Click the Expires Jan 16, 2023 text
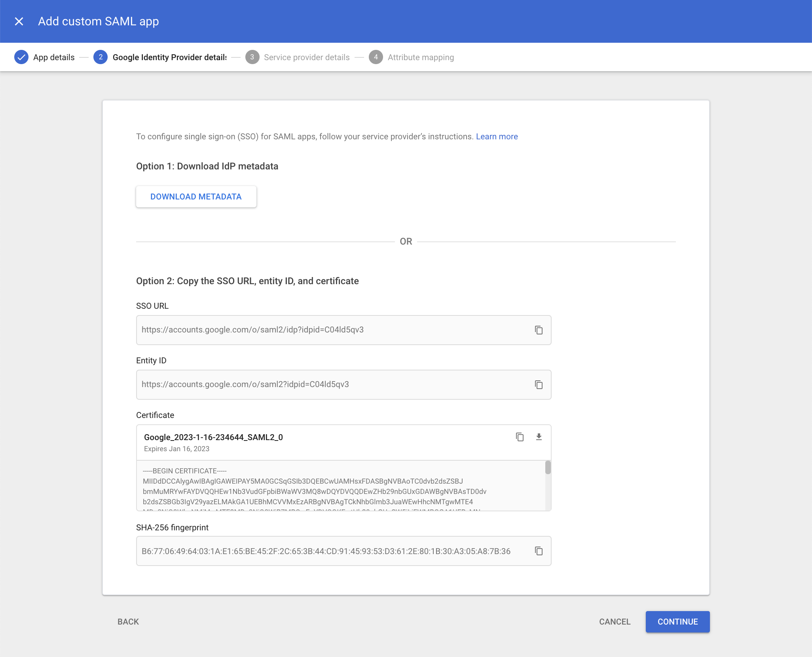 click(176, 449)
